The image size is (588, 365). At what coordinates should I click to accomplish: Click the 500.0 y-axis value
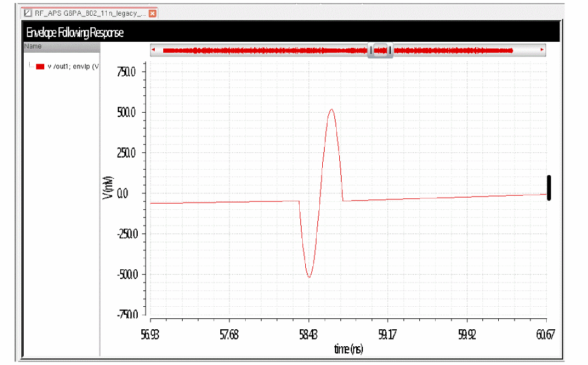(x=126, y=112)
